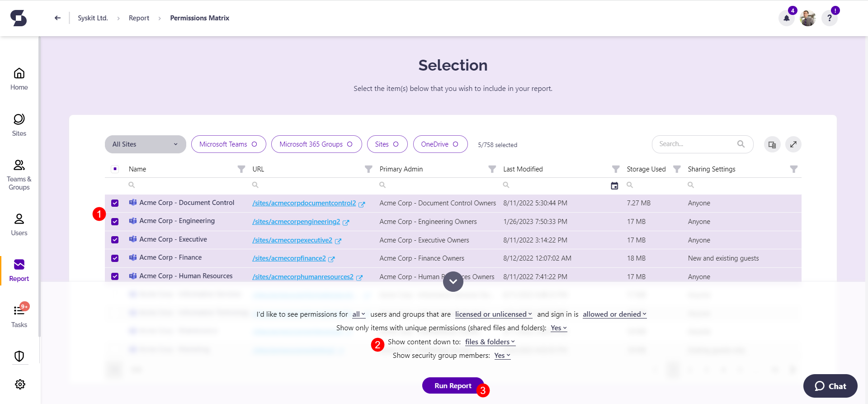This screenshot has width=868, height=404.
Task: Open user profile avatar
Action: (x=808, y=18)
